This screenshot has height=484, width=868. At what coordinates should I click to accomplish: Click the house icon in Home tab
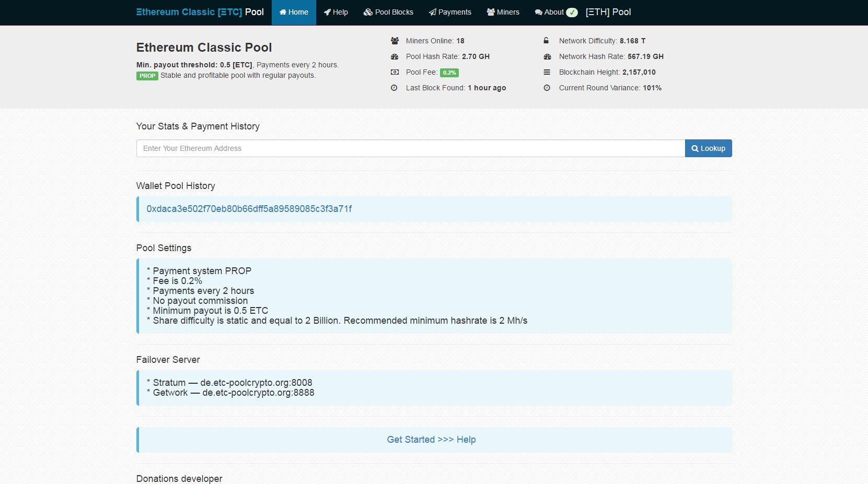pos(283,12)
